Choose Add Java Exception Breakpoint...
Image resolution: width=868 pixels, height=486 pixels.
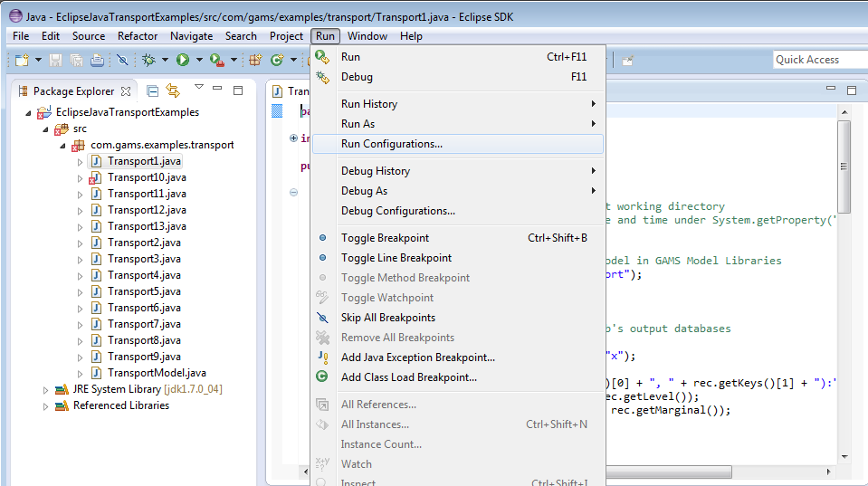417,357
